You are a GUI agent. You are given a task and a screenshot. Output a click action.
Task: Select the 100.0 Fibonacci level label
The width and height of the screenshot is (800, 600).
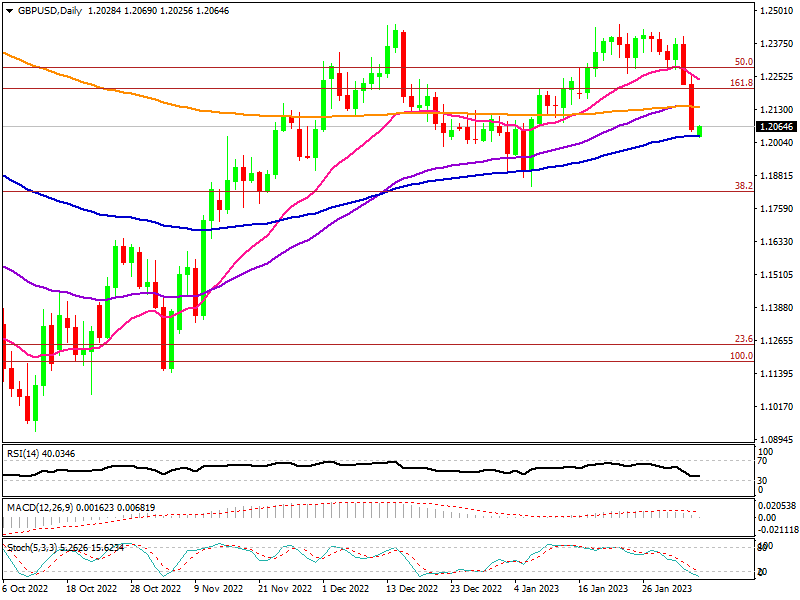click(741, 356)
